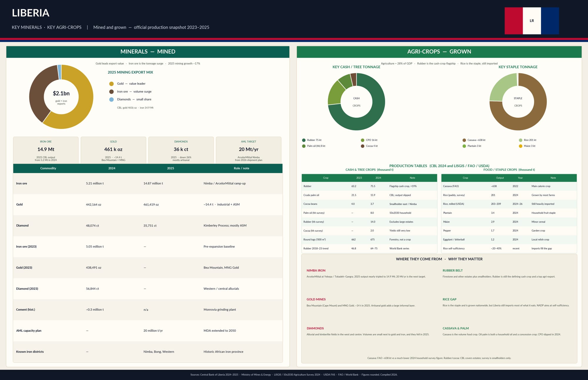Viewport: 588px width, 380px height.
Task: Click the MINERALS — MINED panel header
Action: tap(148, 52)
